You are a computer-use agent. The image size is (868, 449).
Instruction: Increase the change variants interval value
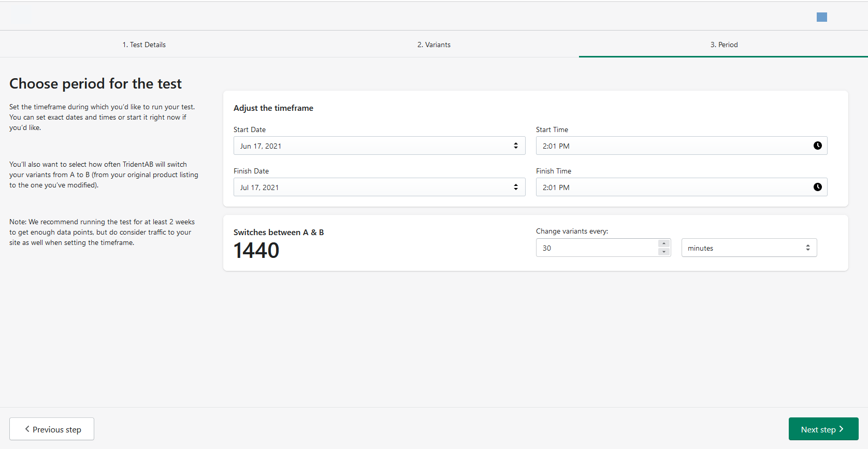click(x=664, y=243)
